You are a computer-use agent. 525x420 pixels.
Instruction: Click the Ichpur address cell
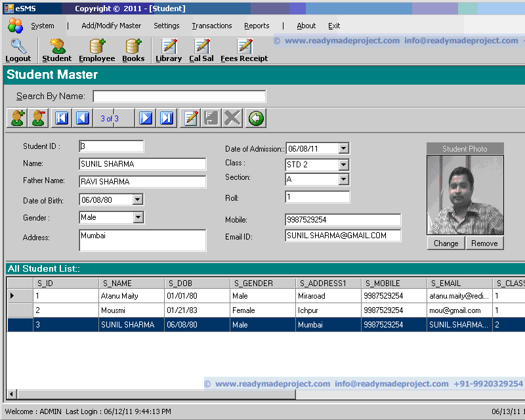[x=329, y=310]
